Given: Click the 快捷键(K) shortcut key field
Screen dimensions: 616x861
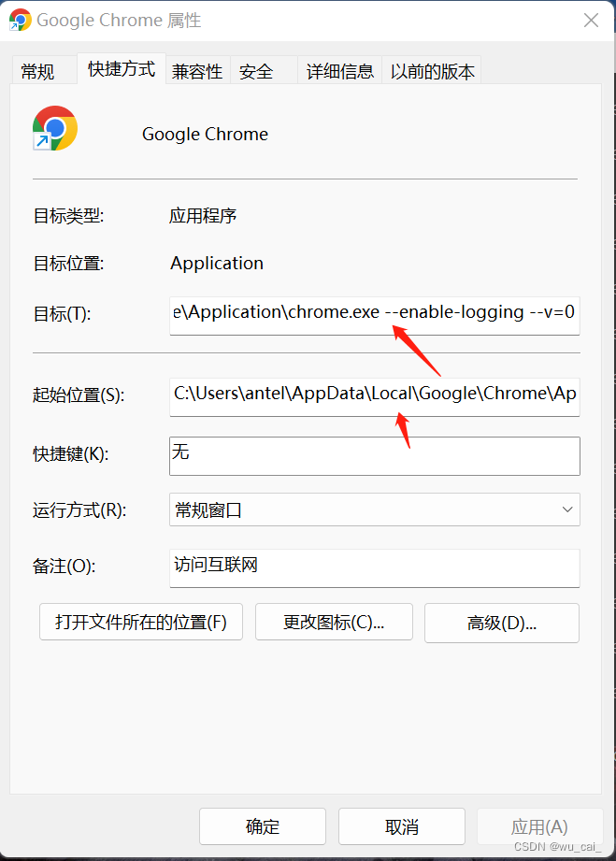Looking at the screenshot, I should point(375,456).
